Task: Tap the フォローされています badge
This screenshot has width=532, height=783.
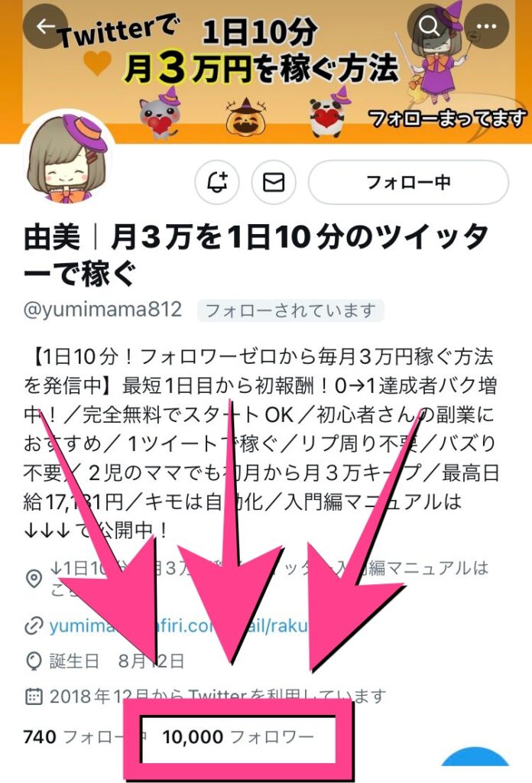Action: click(290, 310)
